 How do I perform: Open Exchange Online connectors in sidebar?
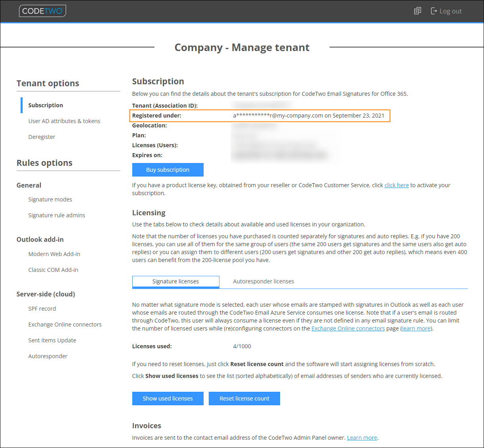pos(65,325)
